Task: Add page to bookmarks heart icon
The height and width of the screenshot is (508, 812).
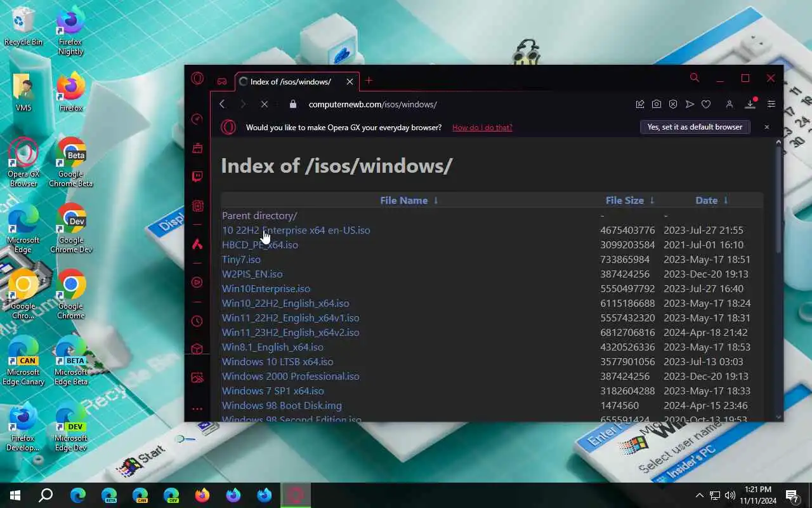Action: tap(706, 104)
